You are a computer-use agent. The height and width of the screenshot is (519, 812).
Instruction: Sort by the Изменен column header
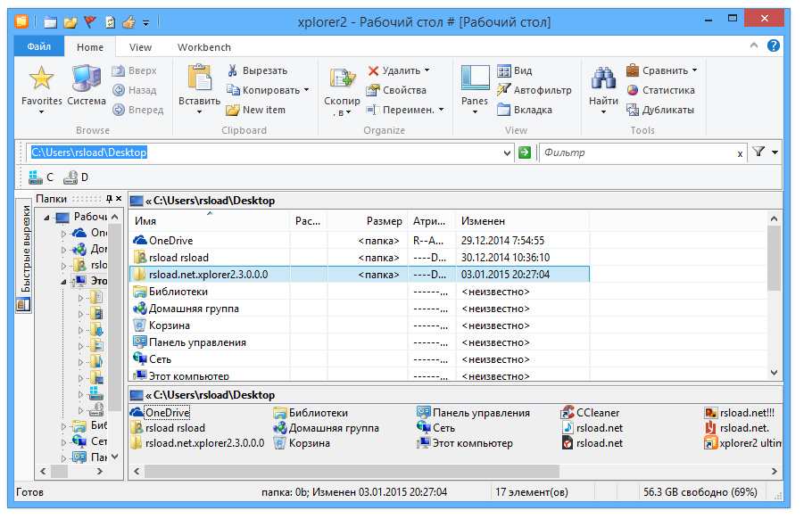click(523, 221)
